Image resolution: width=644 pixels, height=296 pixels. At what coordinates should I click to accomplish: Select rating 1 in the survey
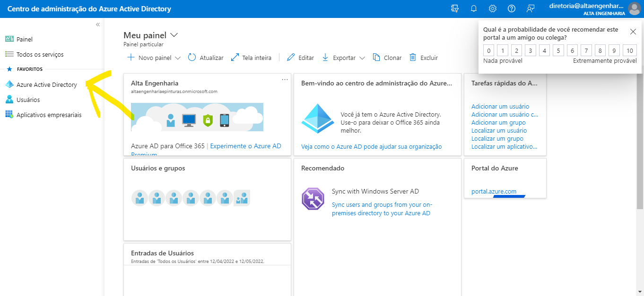(503, 51)
